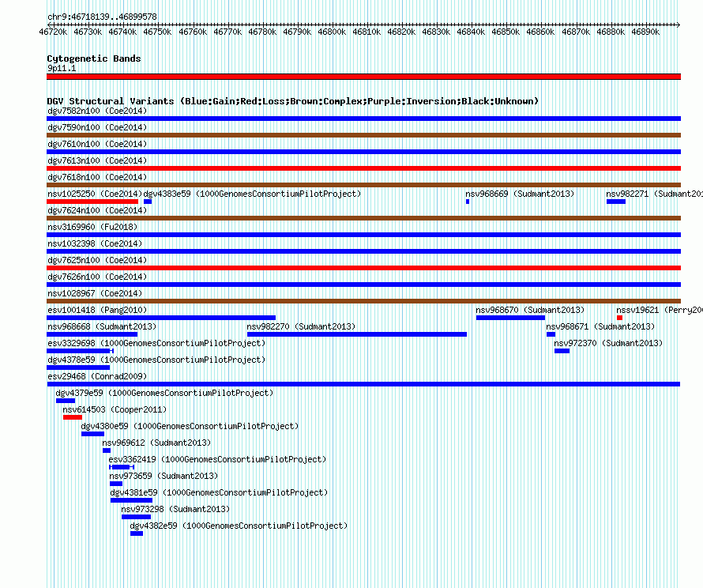
Task: Click the Cytogenetic Bands track title
Action: coord(94,58)
